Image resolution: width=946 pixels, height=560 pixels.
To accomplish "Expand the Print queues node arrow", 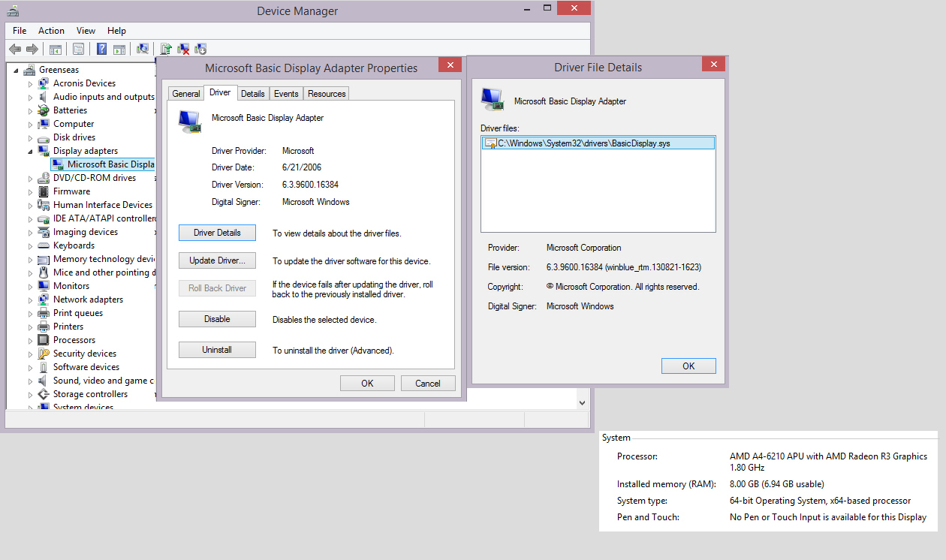I will click(x=31, y=313).
